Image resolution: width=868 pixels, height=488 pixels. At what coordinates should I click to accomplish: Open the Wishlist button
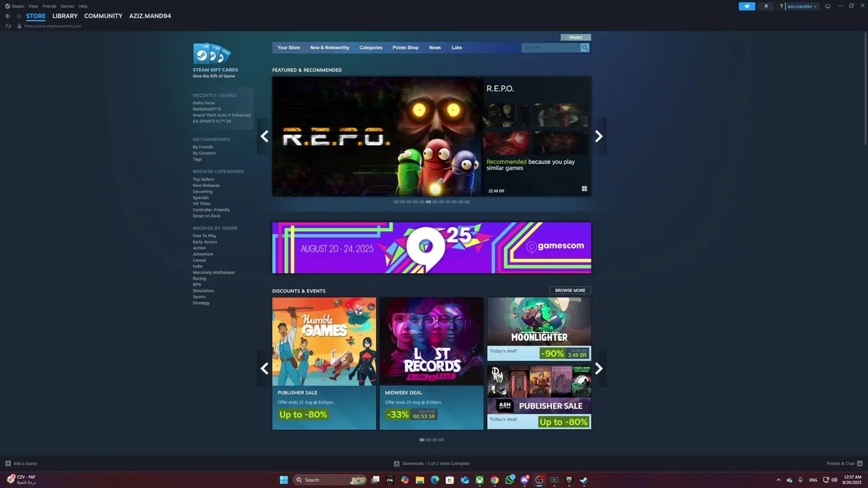click(x=576, y=37)
